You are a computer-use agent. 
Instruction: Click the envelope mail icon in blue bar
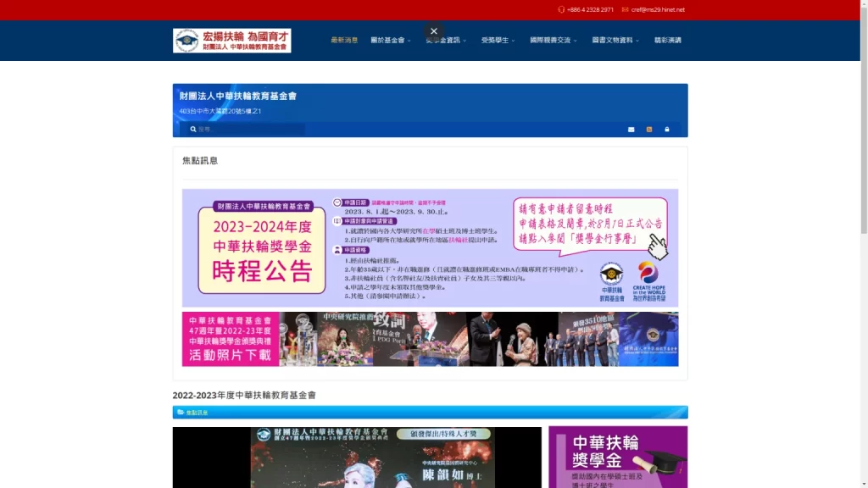click(x=631, y=130)
